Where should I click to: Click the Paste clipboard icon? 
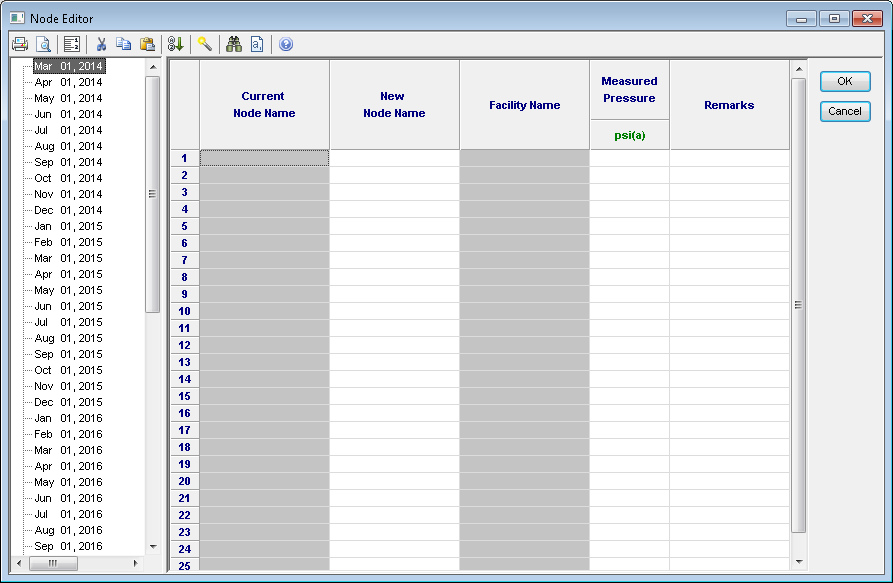pyautogui.click(x=147, y=44)
